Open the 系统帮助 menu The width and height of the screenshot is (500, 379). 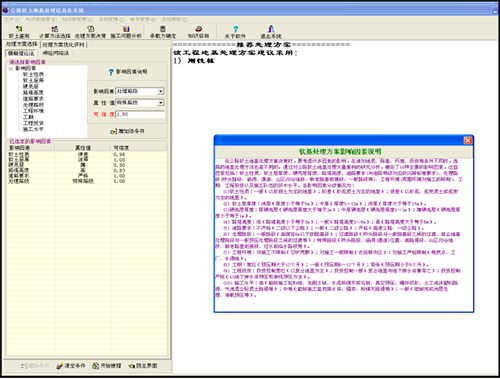click(x=175, y=19)
